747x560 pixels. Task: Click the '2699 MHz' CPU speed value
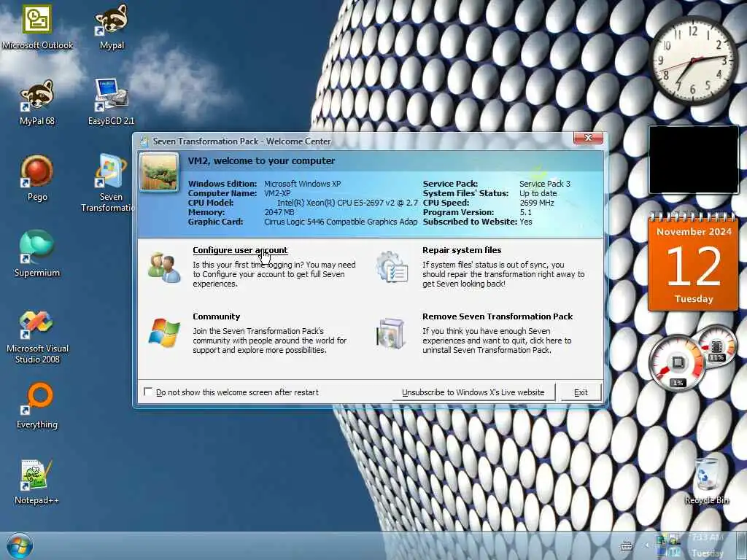point(537,203)
